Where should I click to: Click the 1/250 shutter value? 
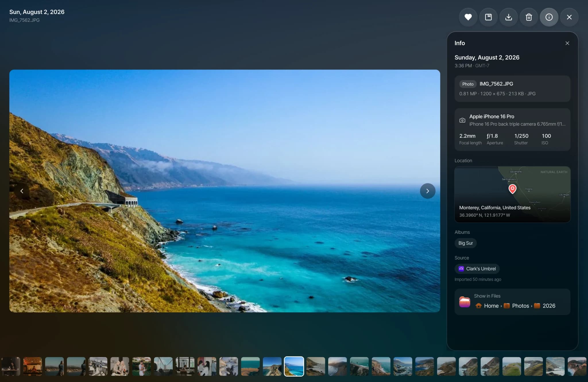coord(521,136)
